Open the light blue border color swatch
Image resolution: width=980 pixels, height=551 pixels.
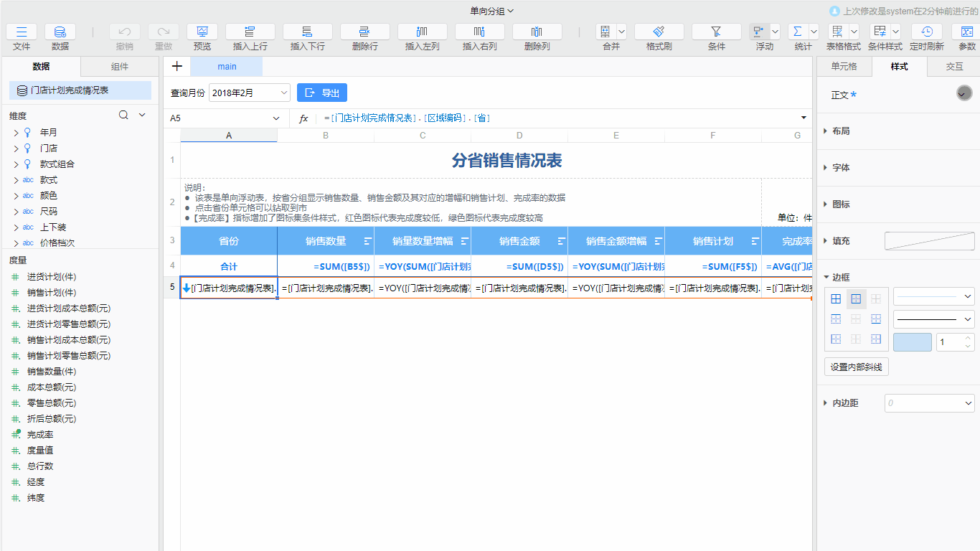(912, 342)
